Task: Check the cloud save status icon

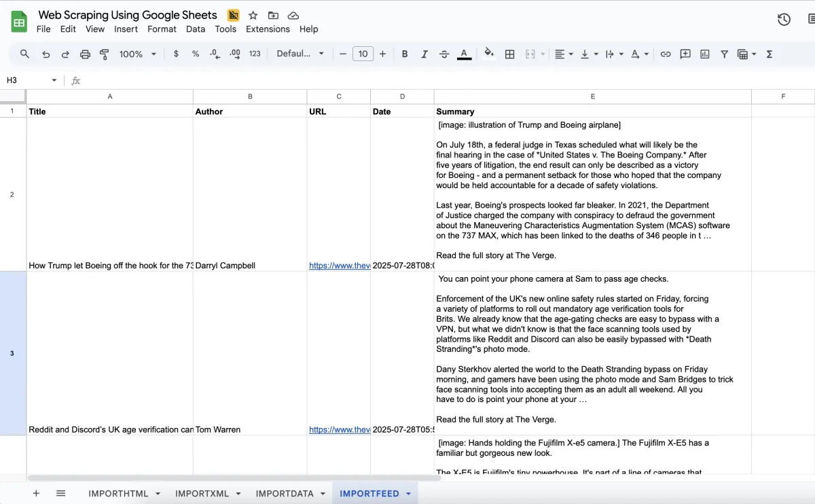Action: (x=293, y=15)
